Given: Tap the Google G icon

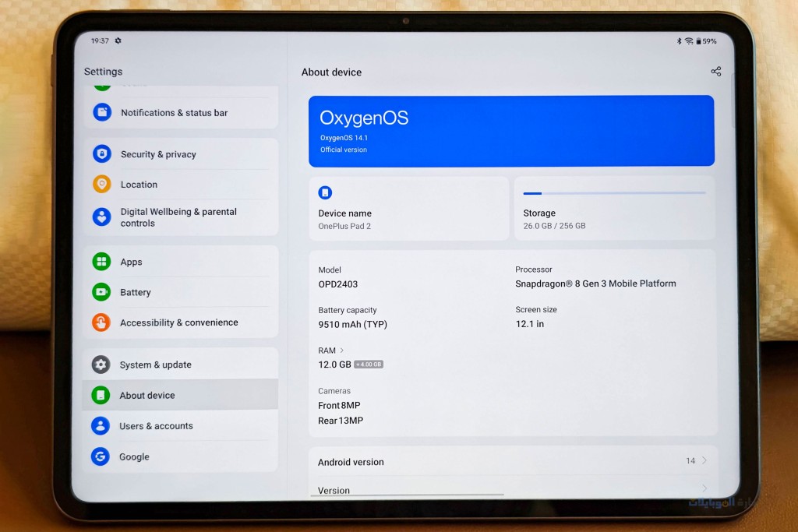Looking at the screenshot, I should [101, 456].
